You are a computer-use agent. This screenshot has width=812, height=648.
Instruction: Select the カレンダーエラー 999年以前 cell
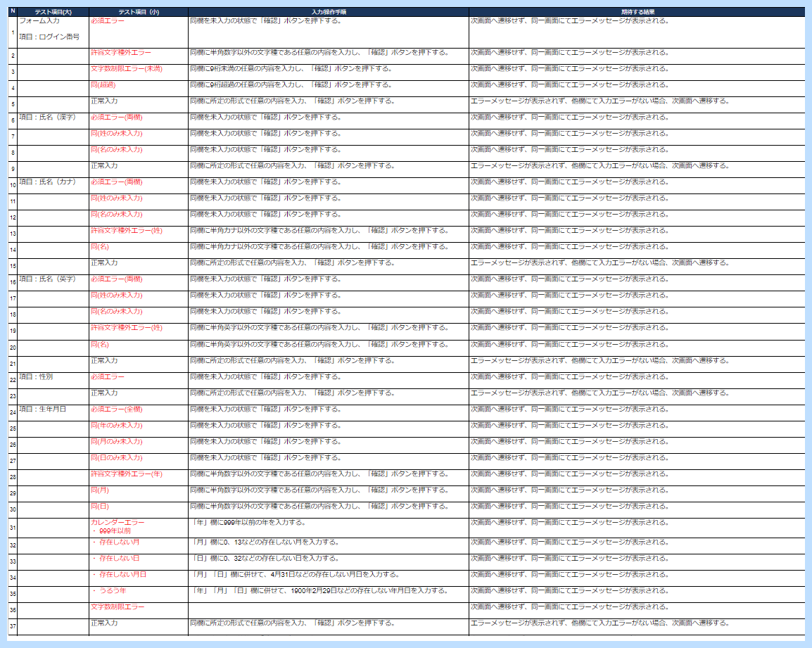pyautogui.click(x=138, y=527)
